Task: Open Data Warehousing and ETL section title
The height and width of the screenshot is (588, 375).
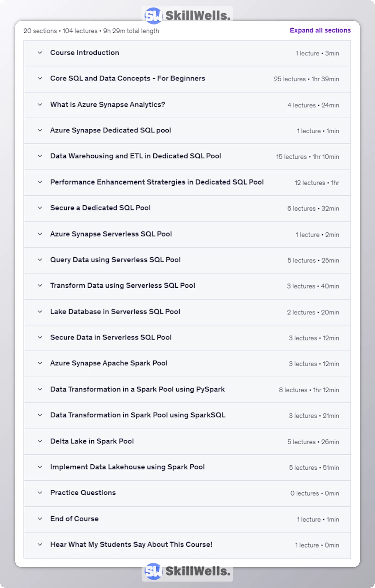Action: pos(135,156)
